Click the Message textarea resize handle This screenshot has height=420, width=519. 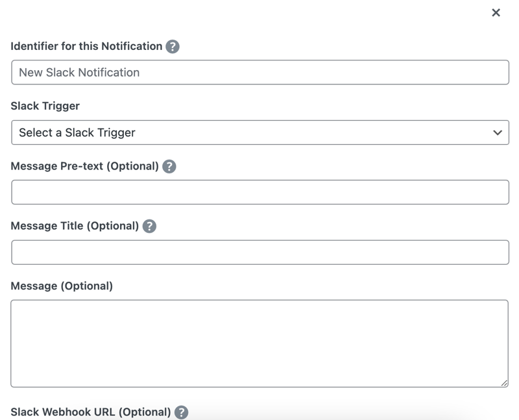click(x=504, y=383)
